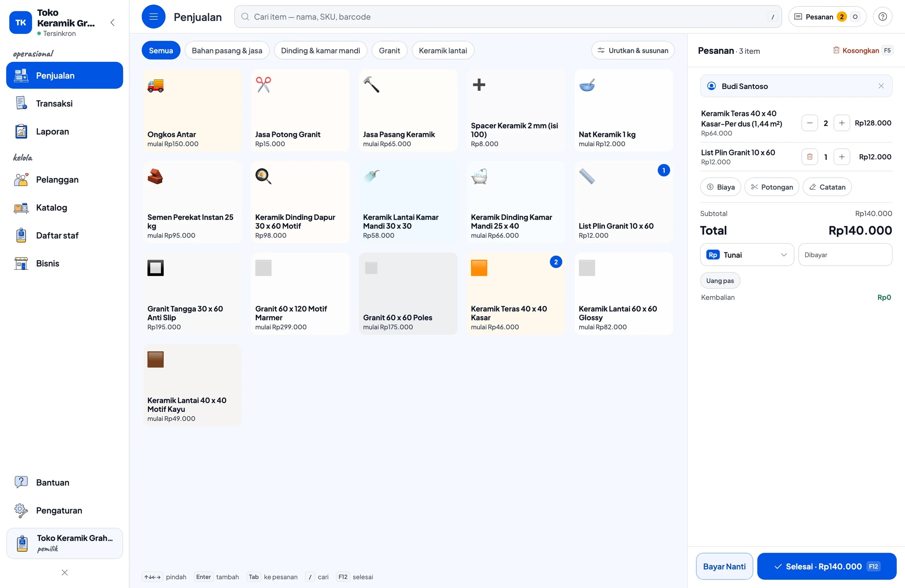Open the Pesanan orders list button
The image size is (905, 588).
pyautogui.click(x=827, y=17)
